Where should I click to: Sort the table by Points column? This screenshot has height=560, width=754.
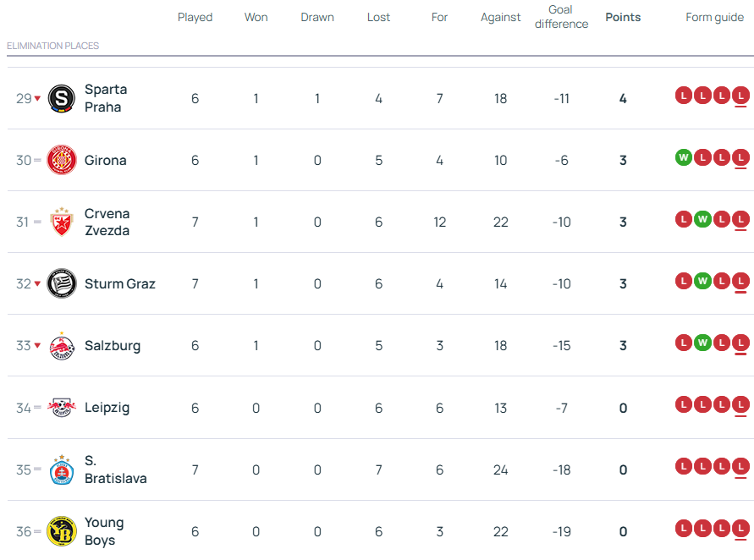[623, 17]
